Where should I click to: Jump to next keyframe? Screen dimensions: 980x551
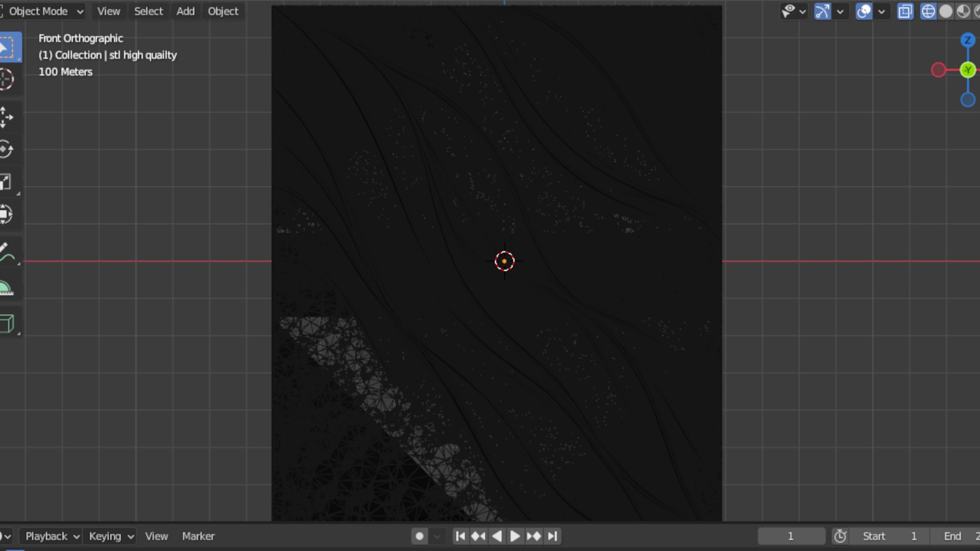tap(534, 536)
